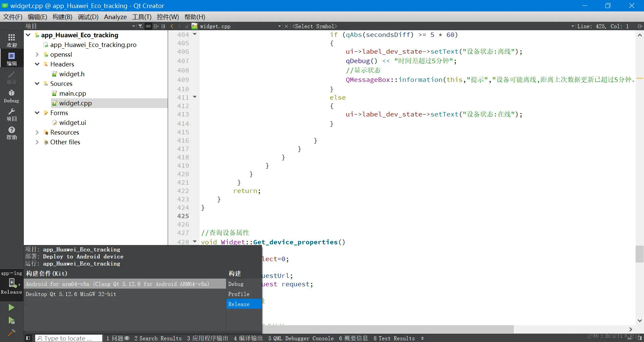Open the Welcome (欢迎) mode
The image size is (644, 342).
(12, 40)
